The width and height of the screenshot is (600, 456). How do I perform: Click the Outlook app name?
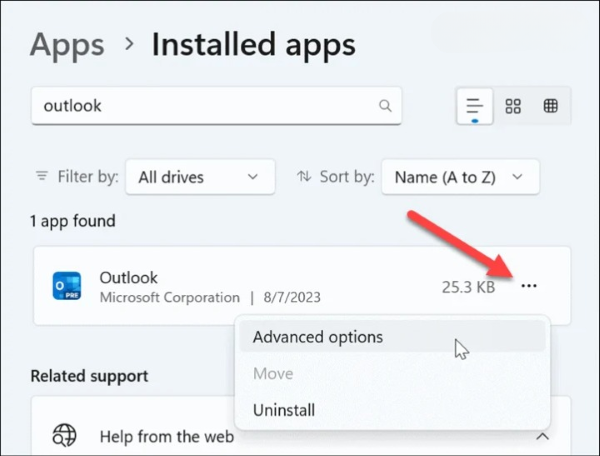tap(129, 277)
